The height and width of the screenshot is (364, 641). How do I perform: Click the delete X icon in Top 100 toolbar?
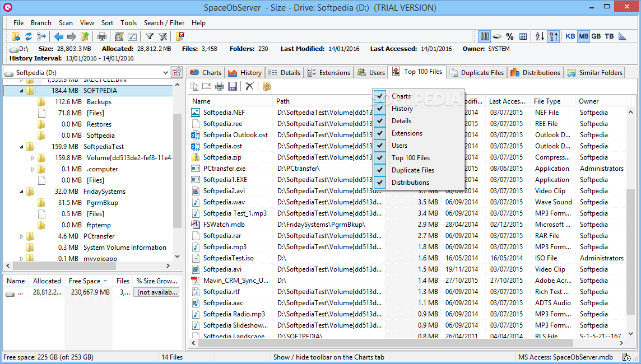point(249,86)
